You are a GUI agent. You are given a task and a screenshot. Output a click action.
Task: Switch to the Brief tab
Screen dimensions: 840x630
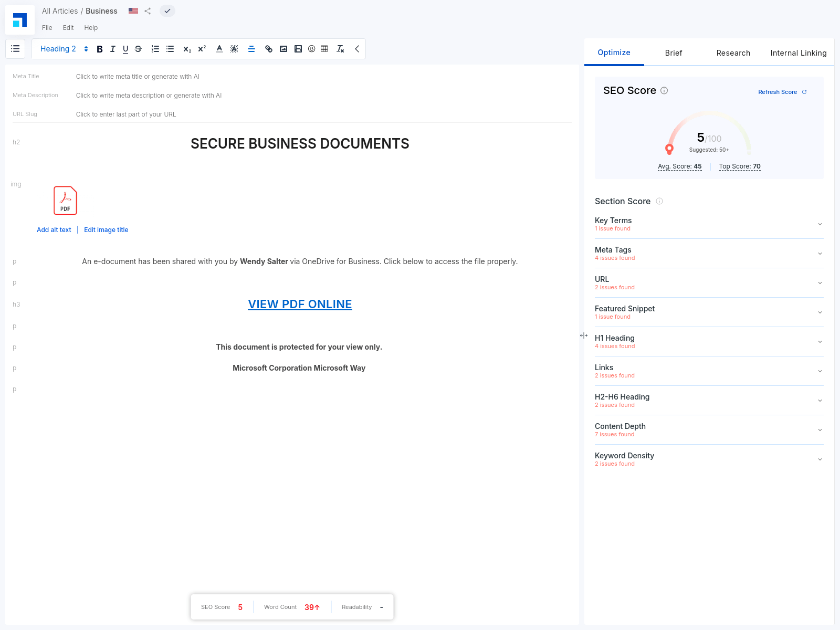point(674,52)
